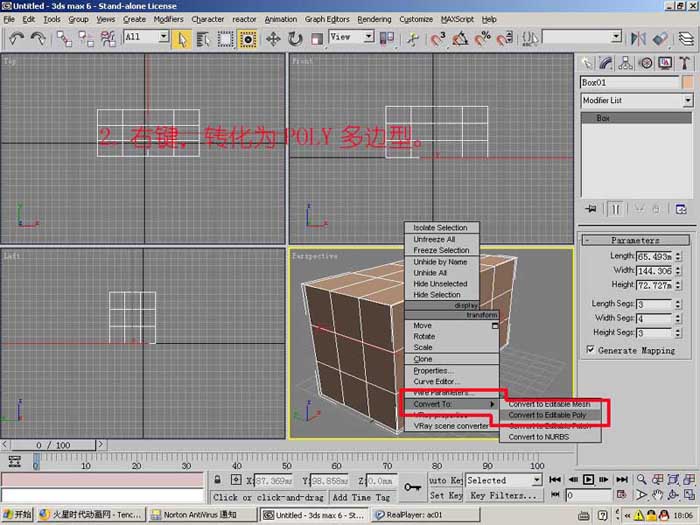
Task: Open the Named Selection Sets dropdown
Action: click(617, 36)
